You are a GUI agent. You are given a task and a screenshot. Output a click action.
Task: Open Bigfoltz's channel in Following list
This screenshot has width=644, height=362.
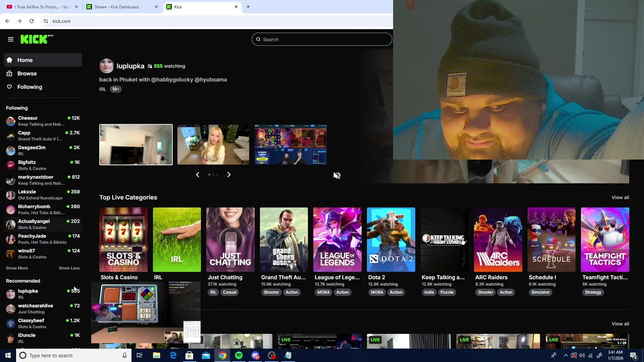coord(43,165)
